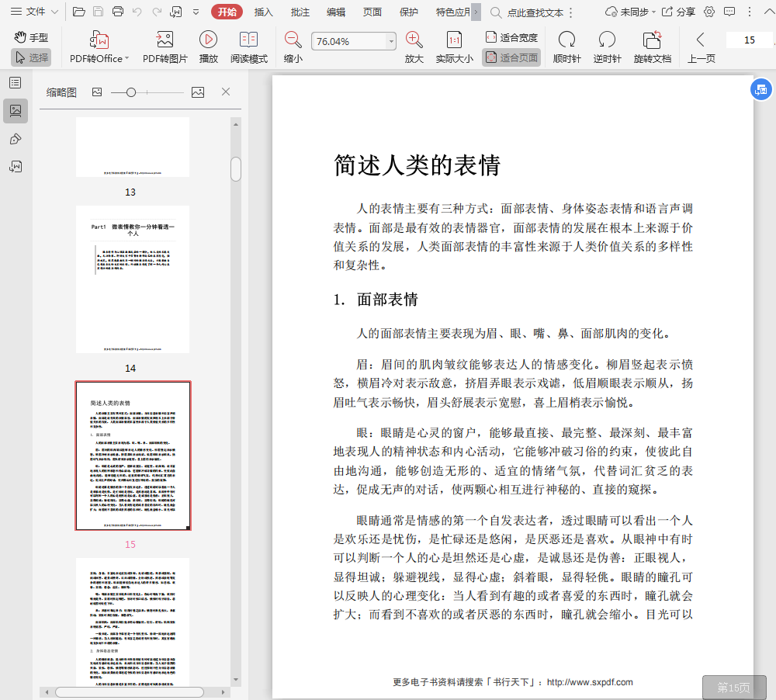
Task: Toggle the 适合宽度 fit width option
Action: pyautogui.click(x=511, y=37)
